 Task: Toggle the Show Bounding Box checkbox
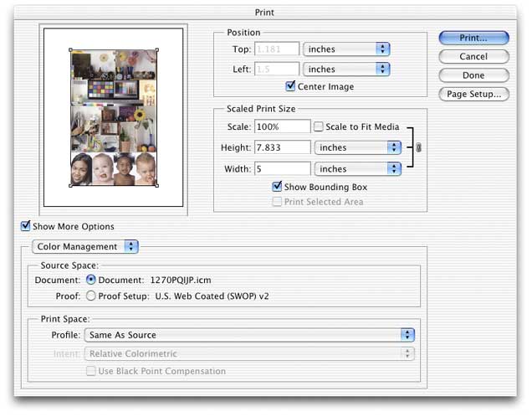(x=277, y=187)
